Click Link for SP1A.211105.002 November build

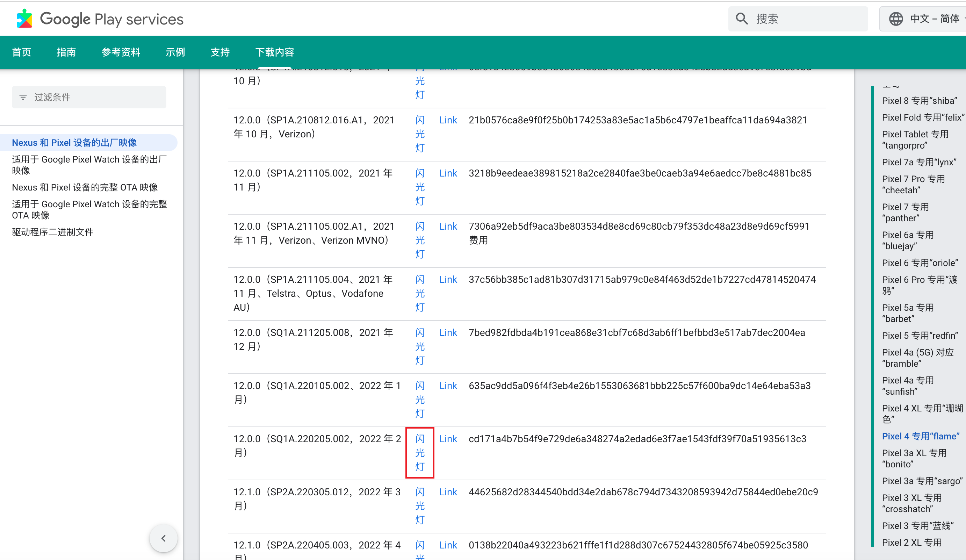(448, 173)
